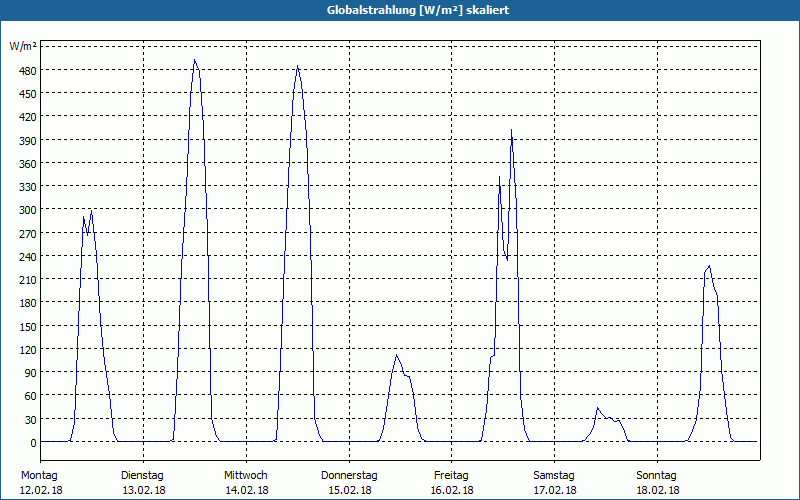Screen dimensions: 800x500
Task: Click the Freitag highest spike near 400
Action: pyautogui.click(x=511, y=131)
